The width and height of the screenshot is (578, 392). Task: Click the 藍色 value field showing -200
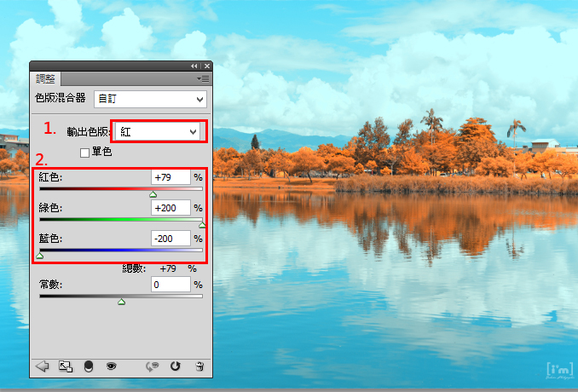pyautogui.click(x=171, y=239)
